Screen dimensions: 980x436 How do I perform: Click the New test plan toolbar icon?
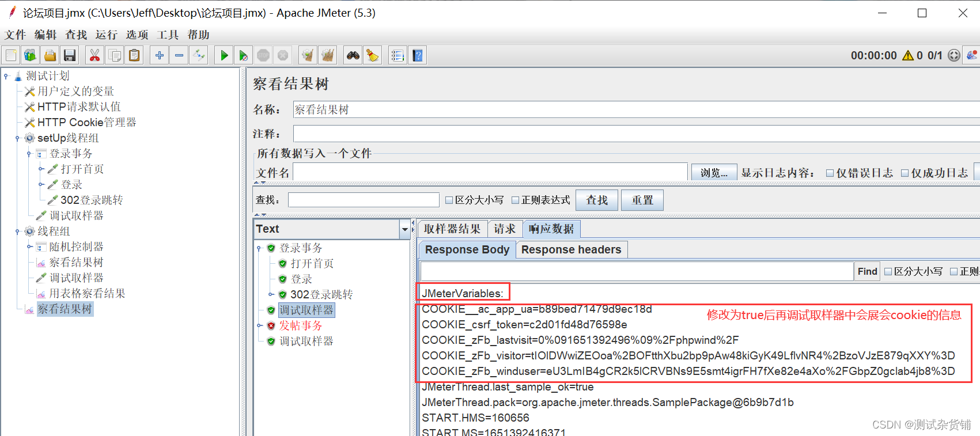tap(11, 55)
